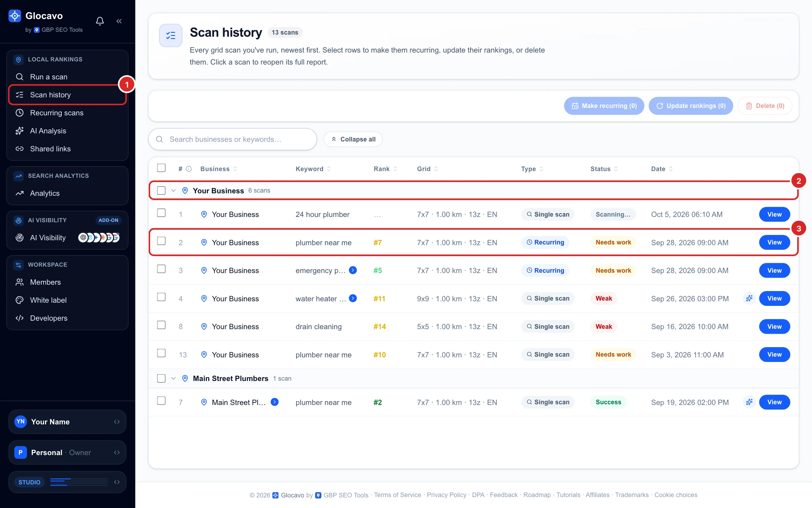Click the pin icon in the 24 hour plumber row

pos(204,214)
